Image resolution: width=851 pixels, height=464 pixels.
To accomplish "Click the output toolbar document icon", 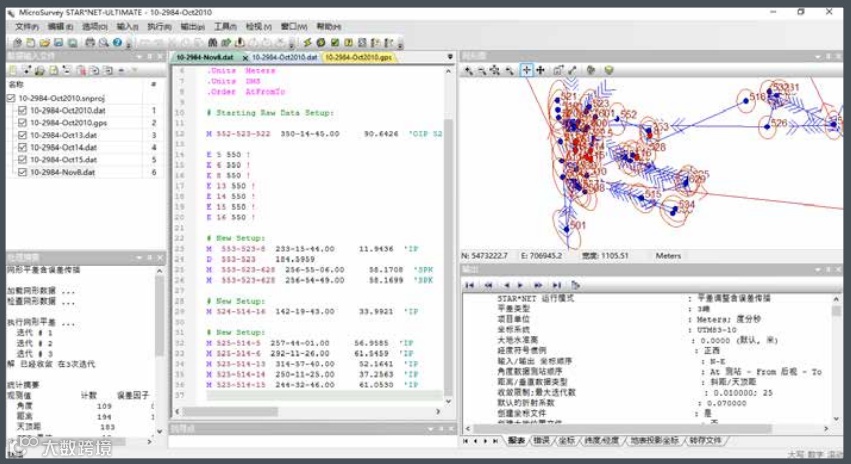I will tap(575, 285).
